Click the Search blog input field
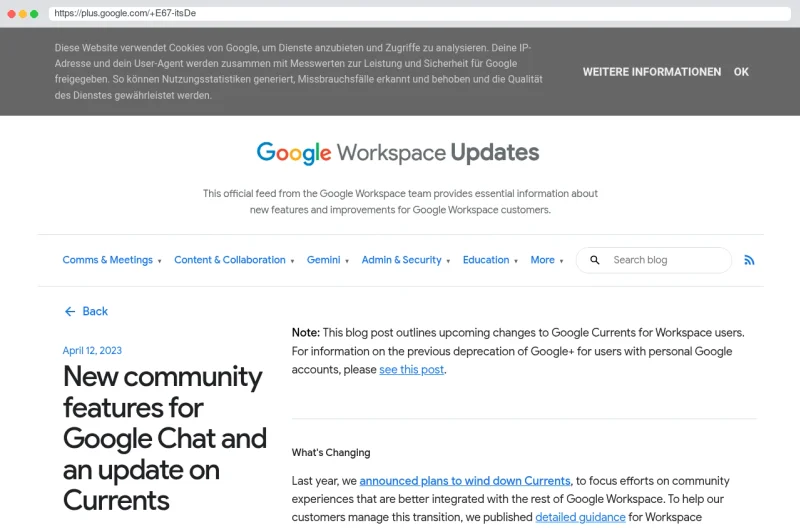The width and height of the screenshot is (800, 528). (x=654, y=260)
